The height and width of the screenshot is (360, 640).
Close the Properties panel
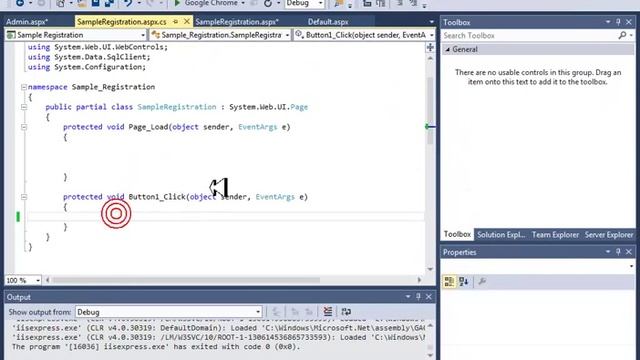pyautogui.click(x=629, y=252)
